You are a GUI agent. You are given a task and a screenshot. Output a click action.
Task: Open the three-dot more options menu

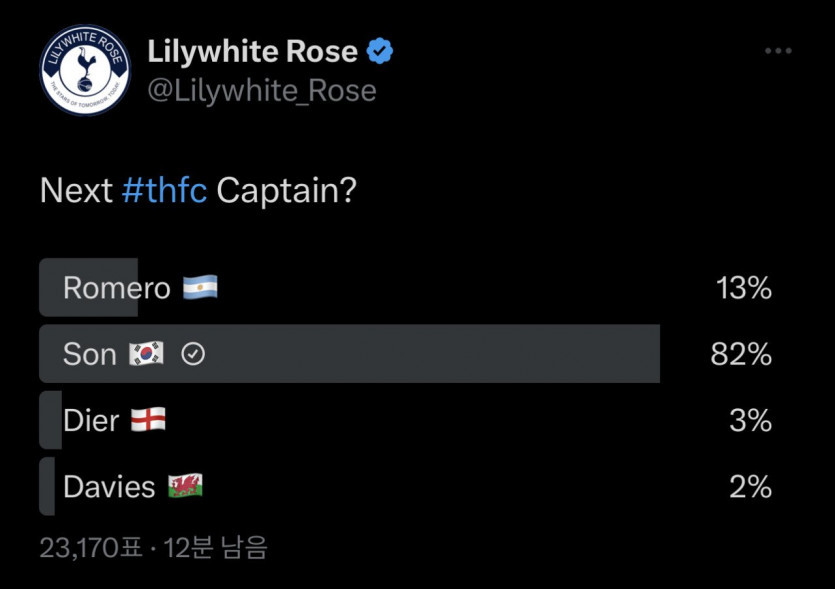pyautogui.click(x=778, y=51)
